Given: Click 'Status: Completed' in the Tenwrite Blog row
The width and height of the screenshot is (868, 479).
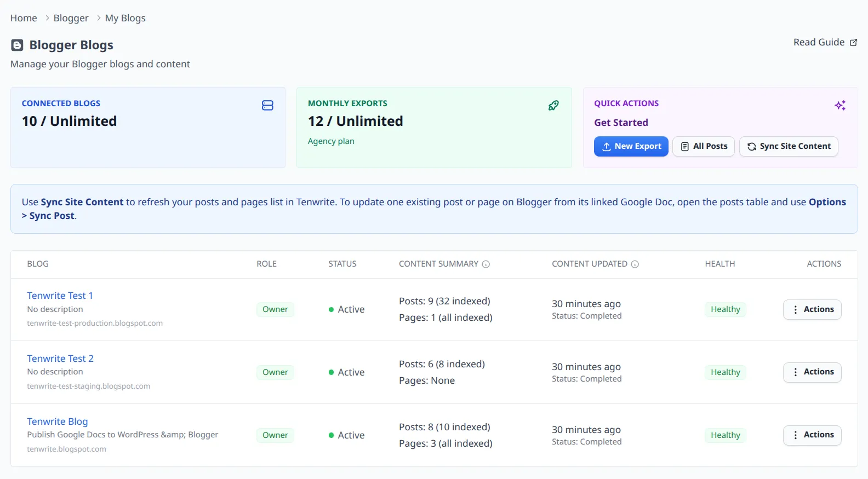Looking at the screenshot, I should pyautogui.click(x=587, y=442).
